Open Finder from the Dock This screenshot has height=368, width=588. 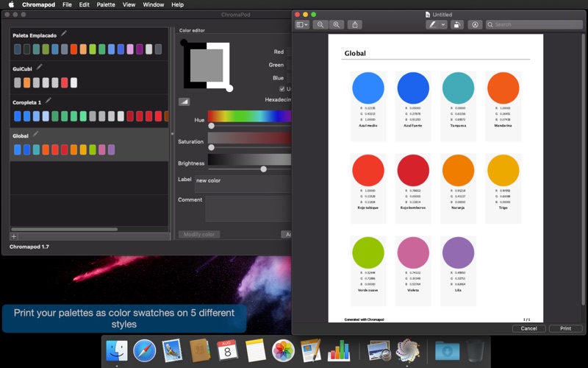click(117, 351)
